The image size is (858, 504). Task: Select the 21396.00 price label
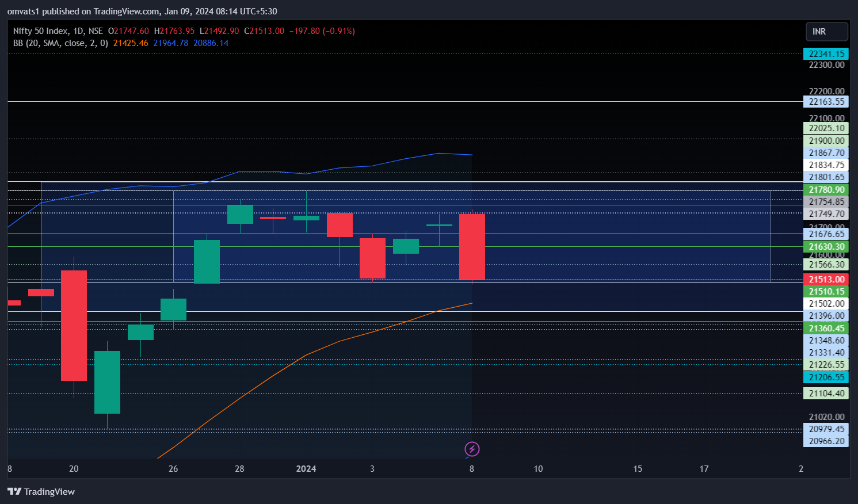click(x=826, y=316)
